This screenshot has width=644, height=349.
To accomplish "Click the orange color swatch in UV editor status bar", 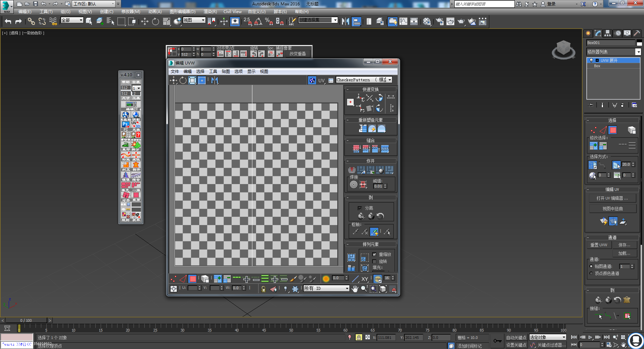I will click(x=326, y=278).
